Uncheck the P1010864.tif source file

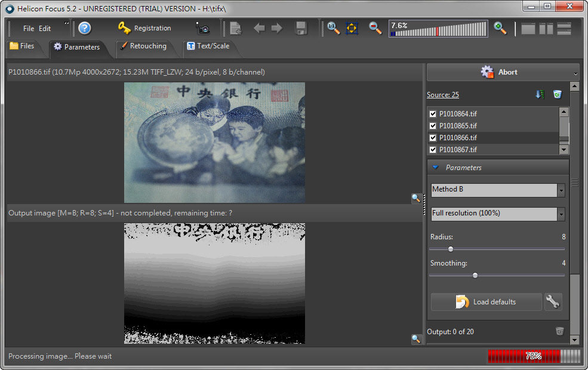pyautogui.click(x=433, y=114)
